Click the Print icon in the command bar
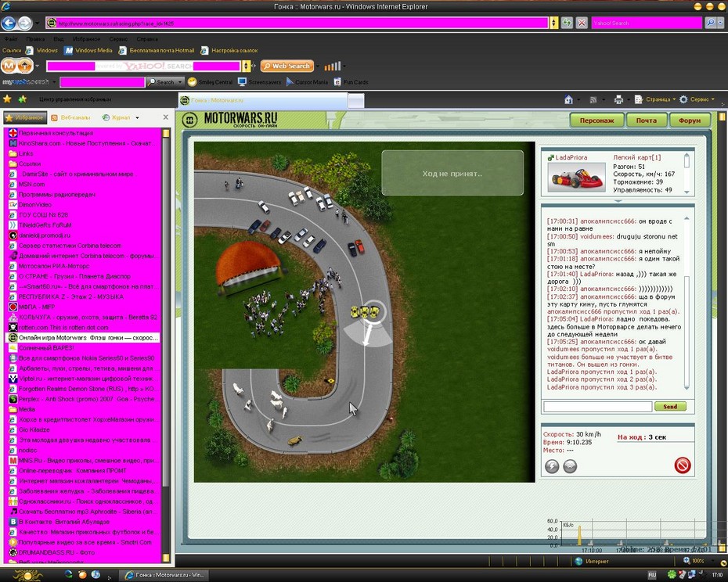 pyautogui.click(x=618, y=99)
